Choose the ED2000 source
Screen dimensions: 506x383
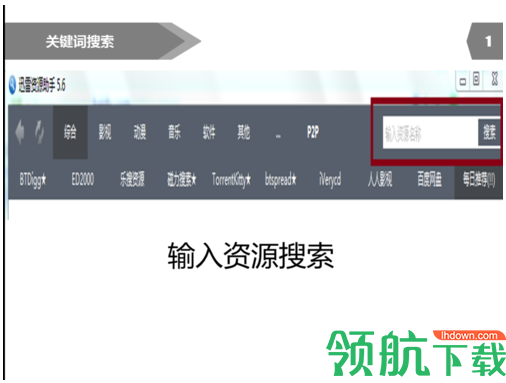tap(83, 180)
